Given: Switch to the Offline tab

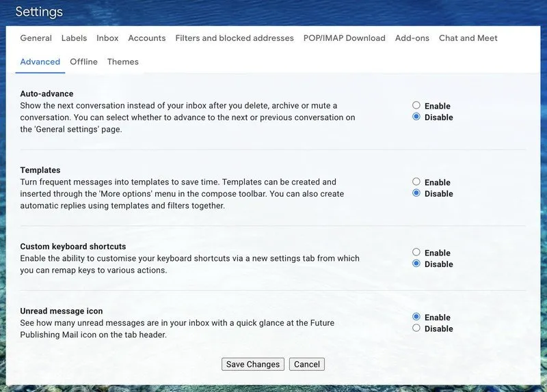Looking at the screenshot, I should (83, 62).
